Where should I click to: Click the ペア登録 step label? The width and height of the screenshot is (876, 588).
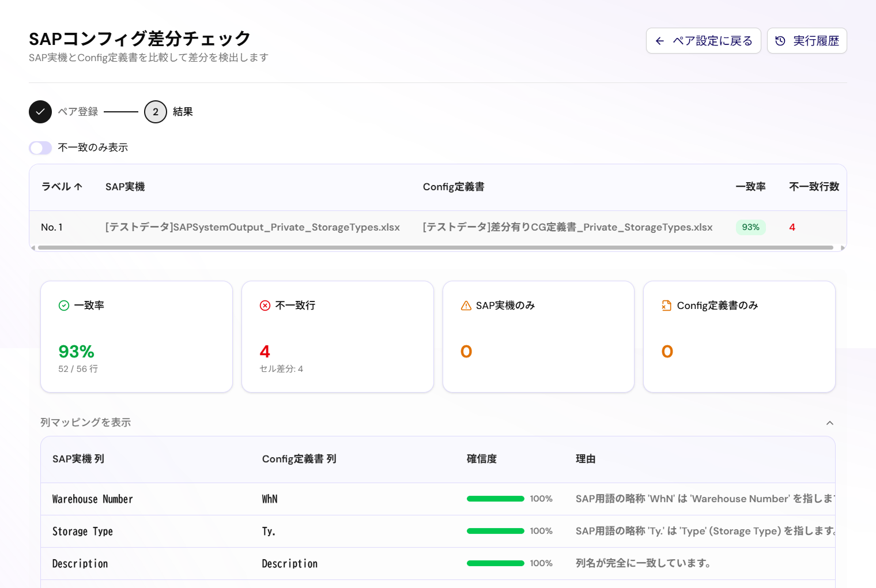[x=78, y=112]
